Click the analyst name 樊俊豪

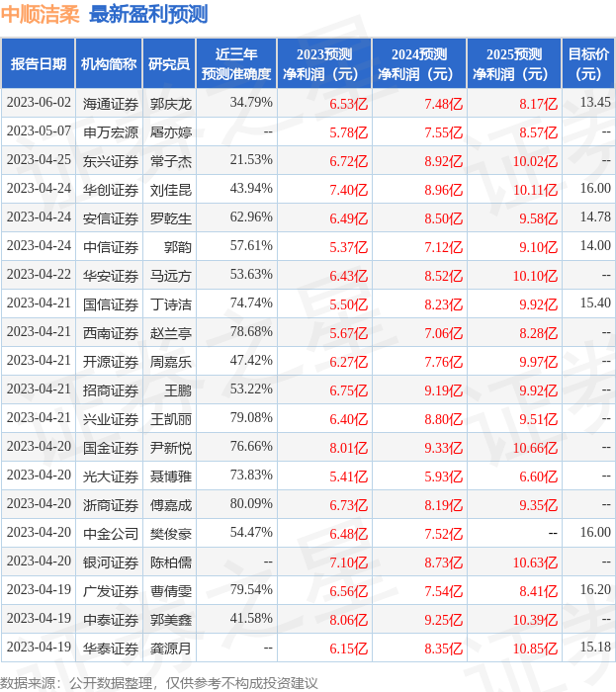[x=171, y=535]
